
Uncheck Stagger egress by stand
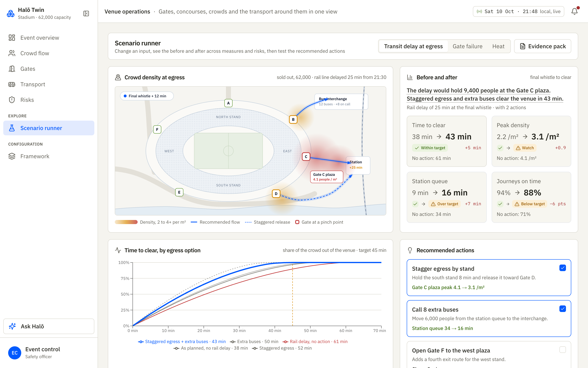click(562, 268)
